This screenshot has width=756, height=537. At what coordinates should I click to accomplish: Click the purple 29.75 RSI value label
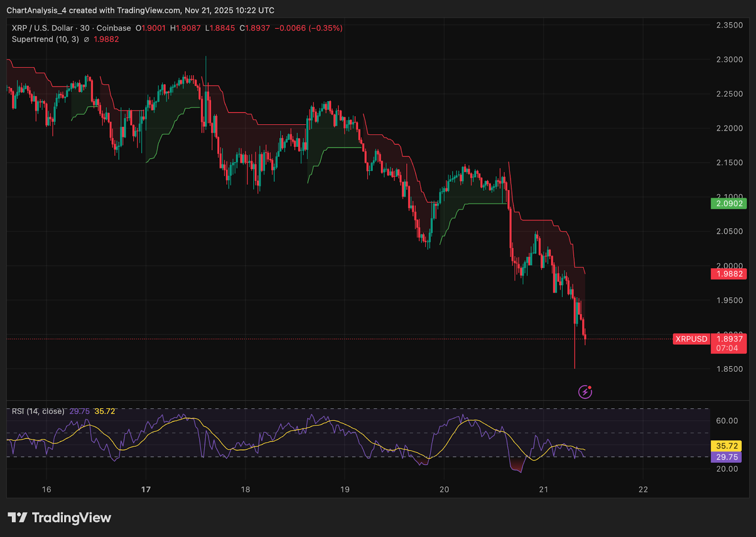click(726, 457)
